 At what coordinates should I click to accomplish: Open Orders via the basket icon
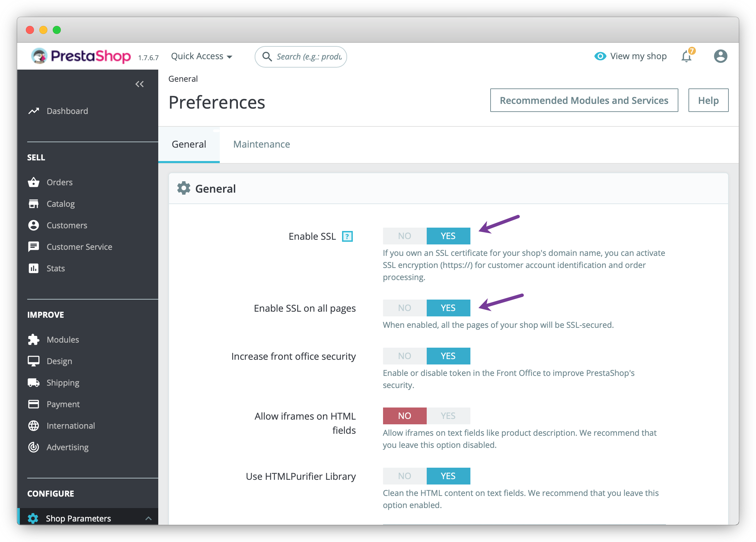[x=34, y=182]
